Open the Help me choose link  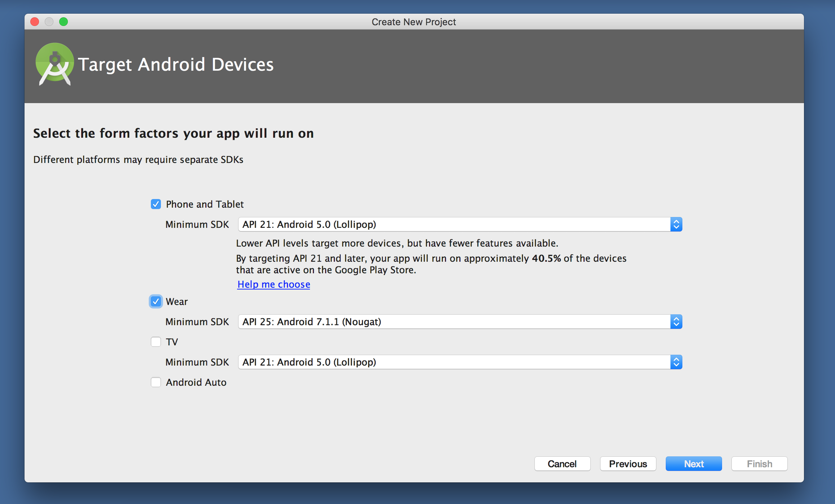pos(274,284)
